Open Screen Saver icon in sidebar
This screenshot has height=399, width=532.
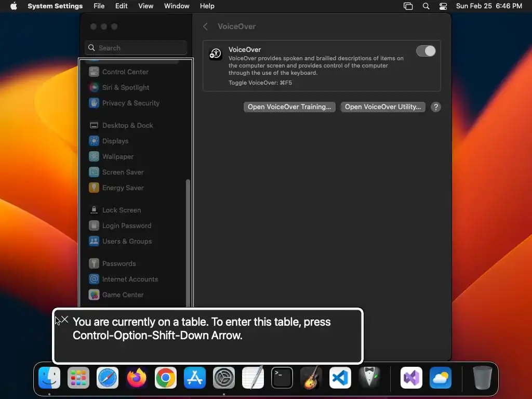[94, 172]
